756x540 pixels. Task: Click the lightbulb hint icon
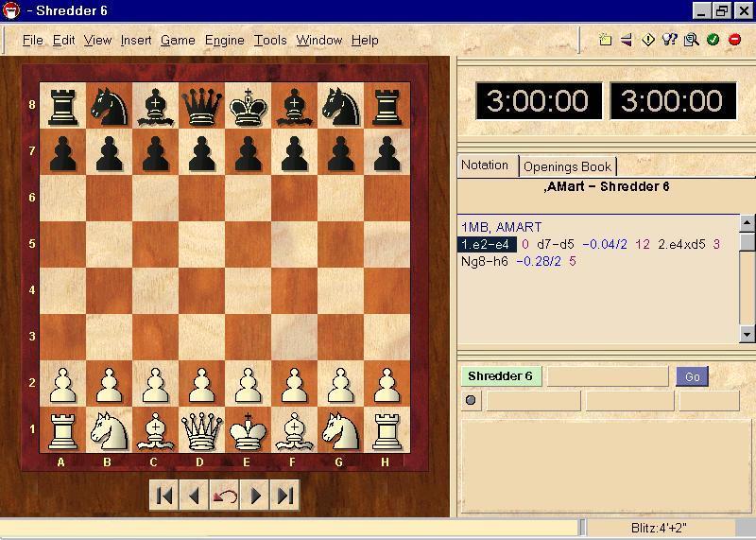point(670,40)
